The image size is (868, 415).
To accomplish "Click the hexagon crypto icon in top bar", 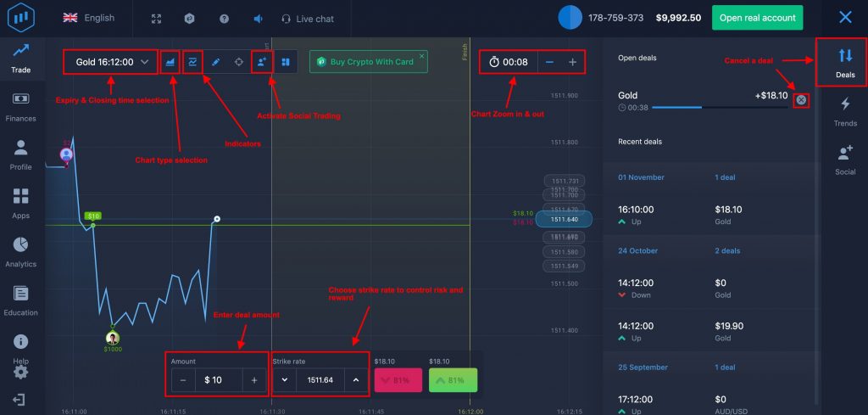I will tap(189, 19).
